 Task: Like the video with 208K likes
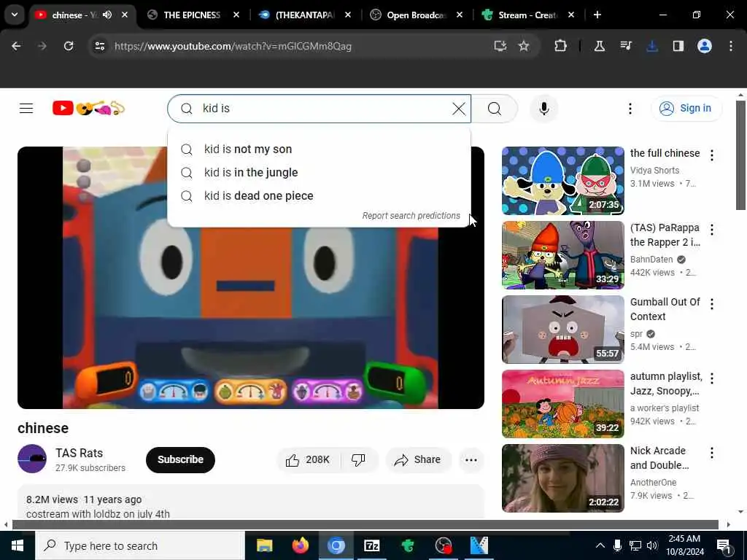[x=308, y=459]
